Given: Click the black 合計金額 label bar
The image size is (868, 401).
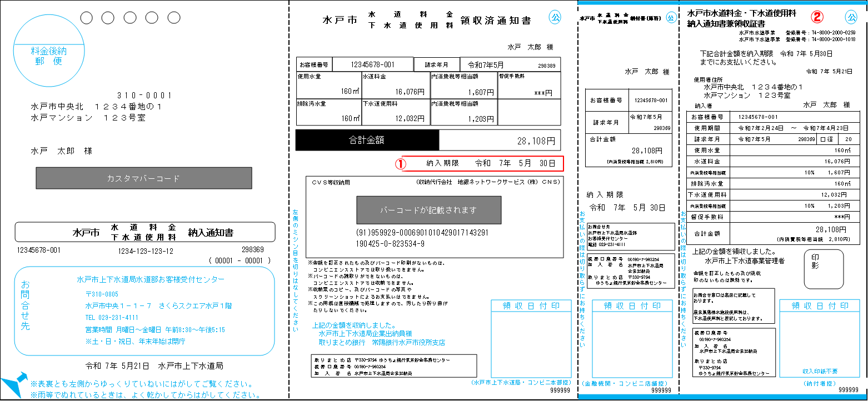Looking at the screenshot, I should pos(367,141).
